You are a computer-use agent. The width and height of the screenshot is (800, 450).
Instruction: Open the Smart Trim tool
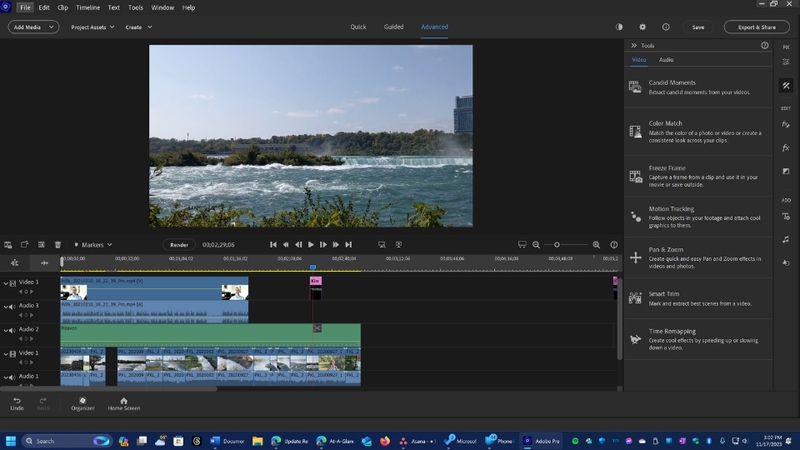tap(698, 298)
